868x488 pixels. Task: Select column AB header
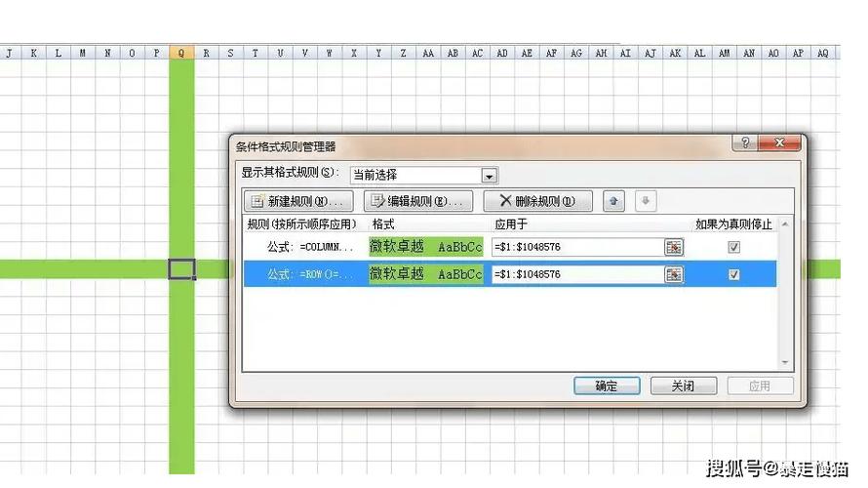[x=453, y=53]
